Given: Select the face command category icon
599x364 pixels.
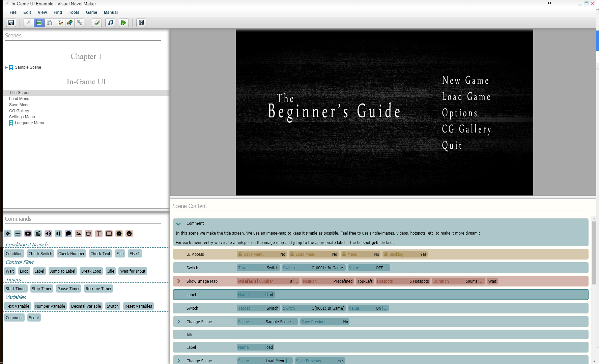Looking at the screenshot, I should click(x=129, y=234).
